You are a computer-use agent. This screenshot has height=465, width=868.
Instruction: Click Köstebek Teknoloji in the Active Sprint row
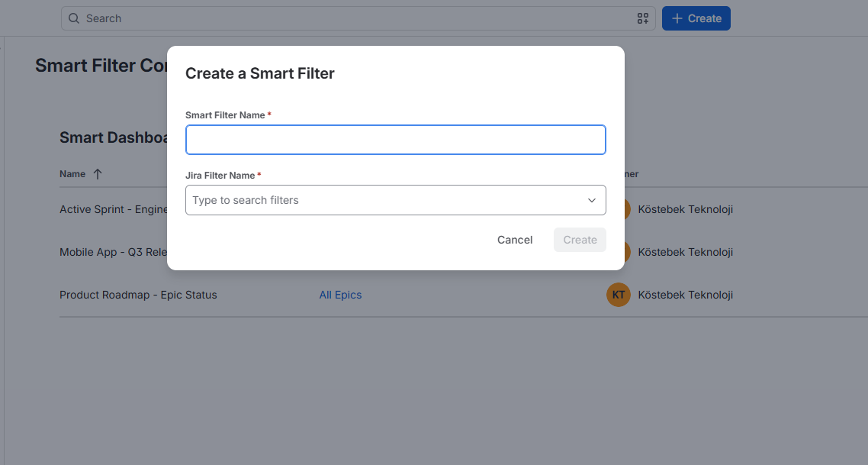click(685, 209)
